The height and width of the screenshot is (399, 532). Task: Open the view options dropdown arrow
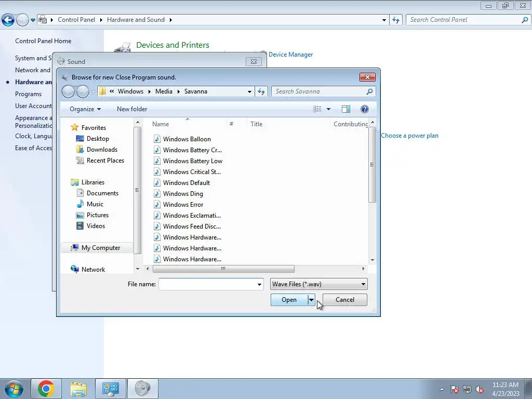coord(328,109)
